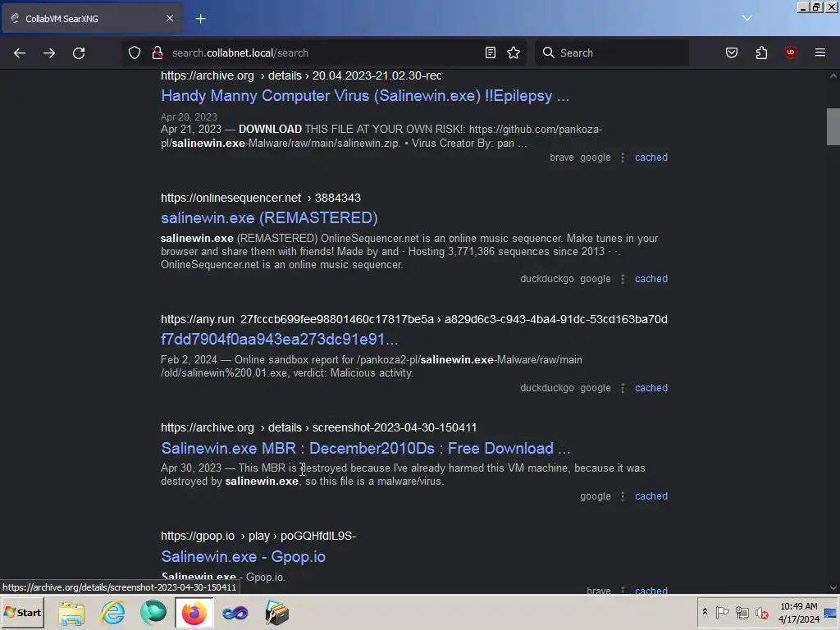The image size is (840, 630).
Task: Open the Pocket save icon
Action: (x=732, y=52)
